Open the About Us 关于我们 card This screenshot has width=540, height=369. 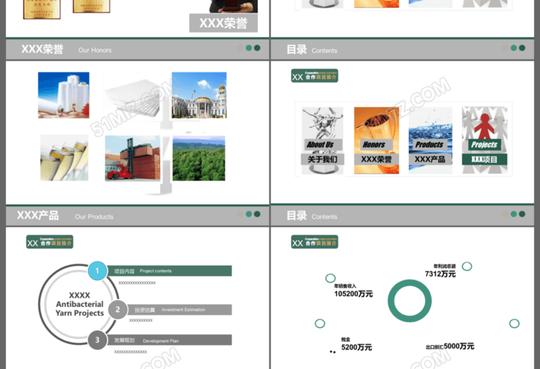coord(322,140)
